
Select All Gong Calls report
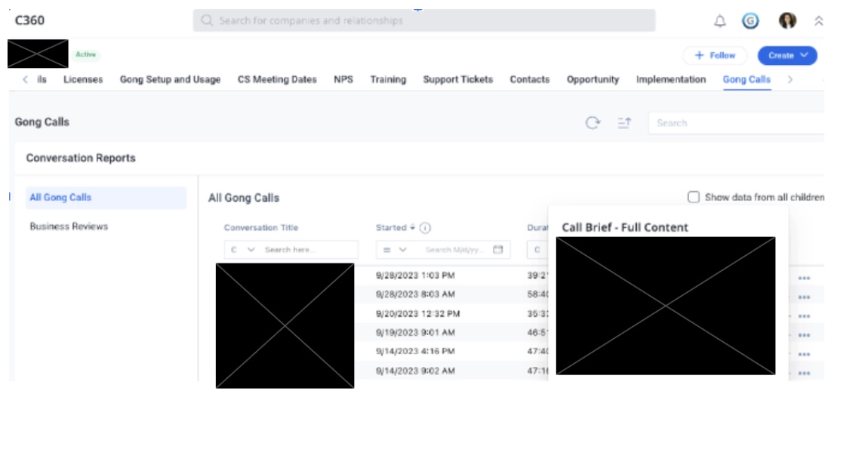(x=106, y=198)
